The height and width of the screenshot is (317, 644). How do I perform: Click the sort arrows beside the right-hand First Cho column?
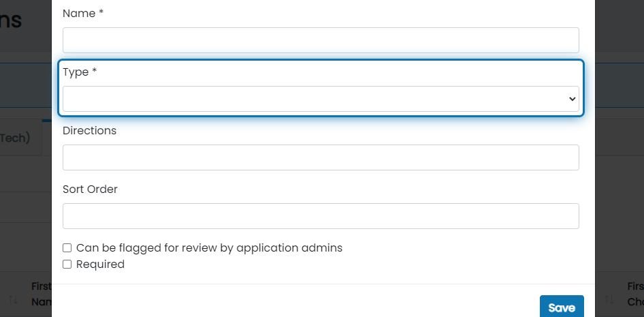(609, 300)
